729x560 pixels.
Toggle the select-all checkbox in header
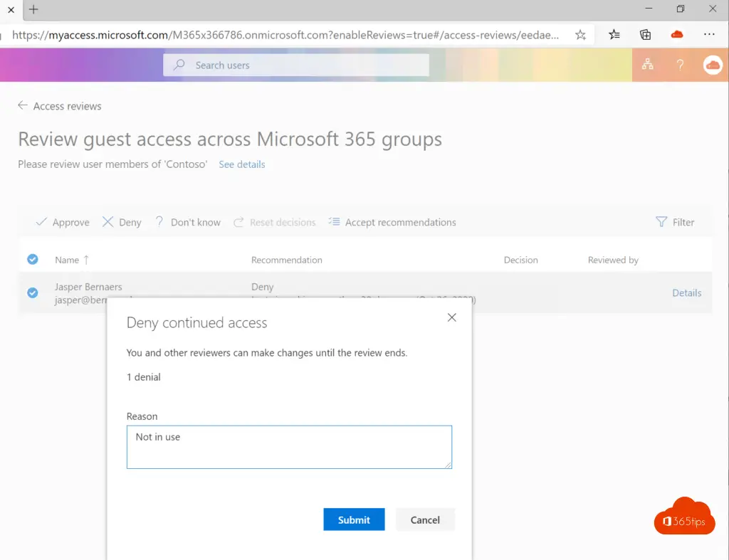(x=33, y=259)
